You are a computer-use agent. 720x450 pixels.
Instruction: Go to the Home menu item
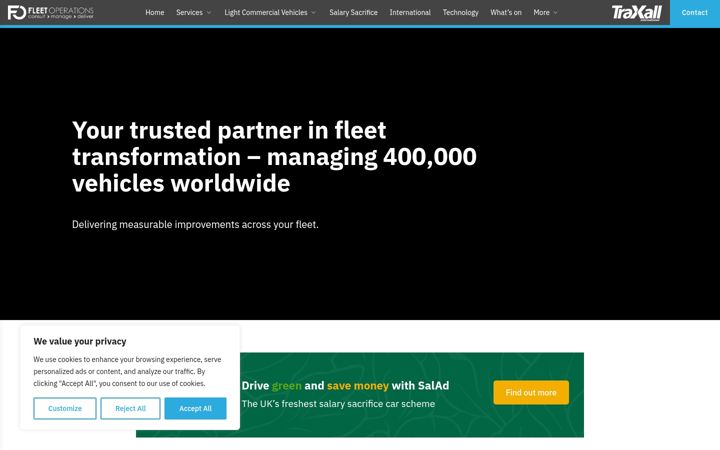point(155,12)
